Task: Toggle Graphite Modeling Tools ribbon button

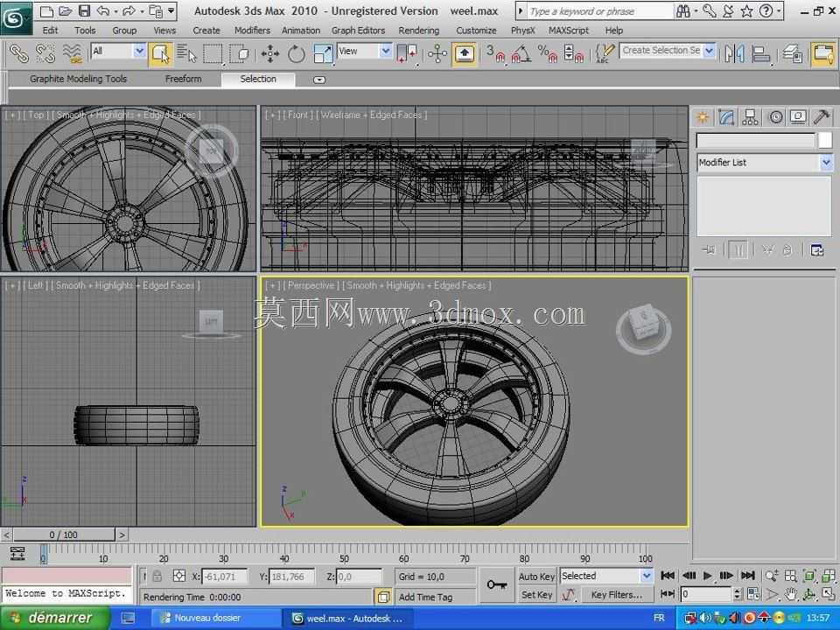Action: click(822, 53)
